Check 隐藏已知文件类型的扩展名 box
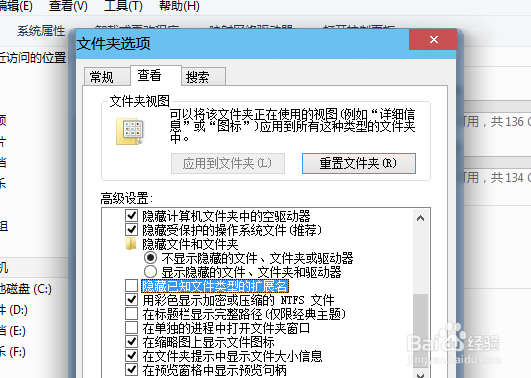This screenshot has height=378, width=531. pos(131,286)
